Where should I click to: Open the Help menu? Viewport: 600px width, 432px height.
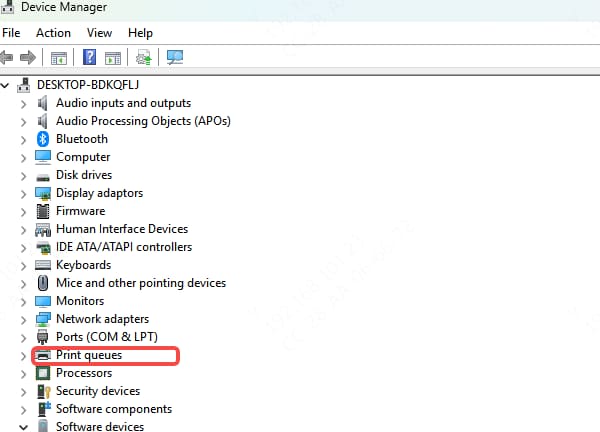pyautogui.click(x=140, y=33)
